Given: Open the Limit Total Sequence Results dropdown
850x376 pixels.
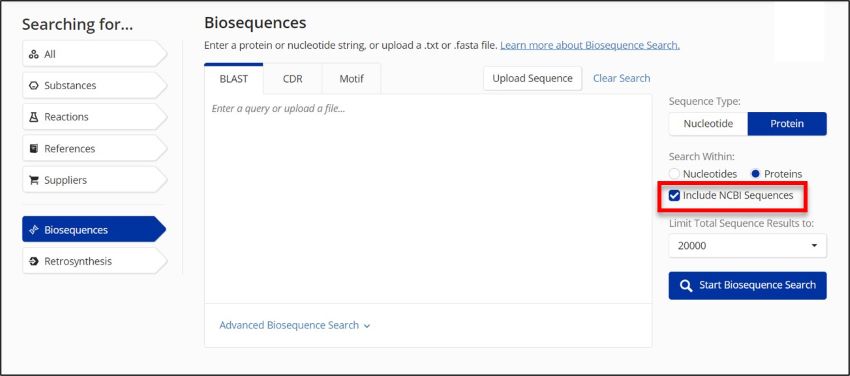Looking at the screenshot, I should tap(748, 245).
